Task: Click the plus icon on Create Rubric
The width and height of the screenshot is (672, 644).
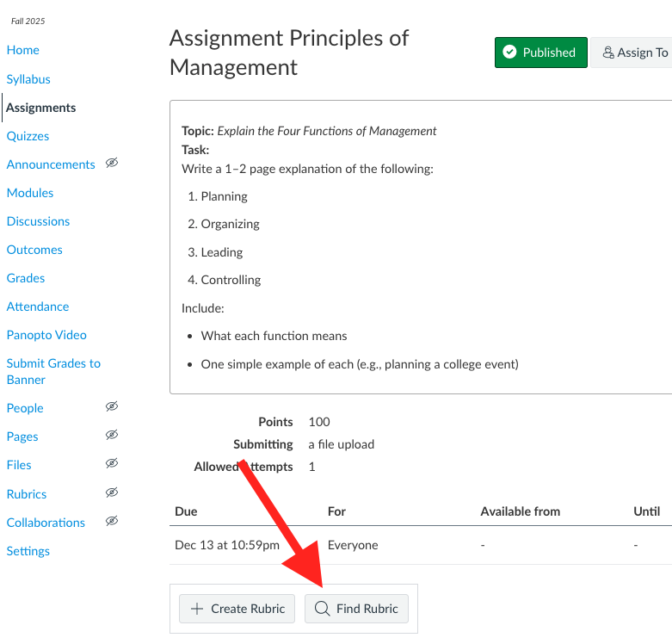Action: [x=197, y=609]
